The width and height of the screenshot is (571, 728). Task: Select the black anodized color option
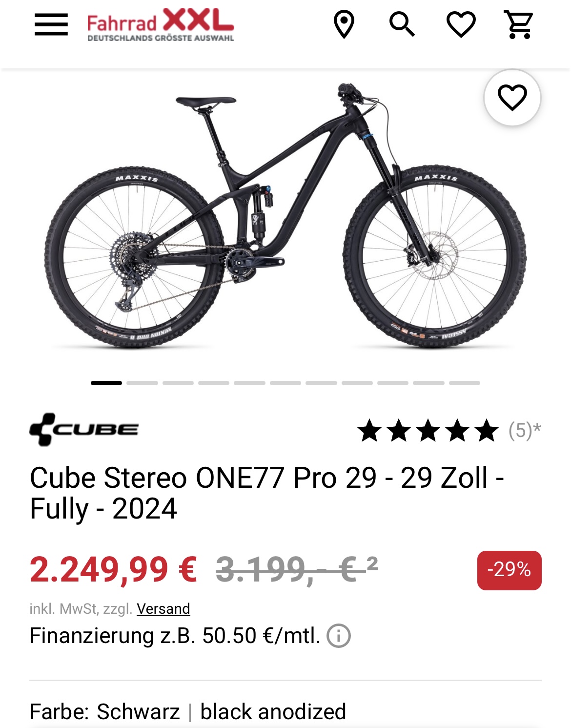click(273, 711)
